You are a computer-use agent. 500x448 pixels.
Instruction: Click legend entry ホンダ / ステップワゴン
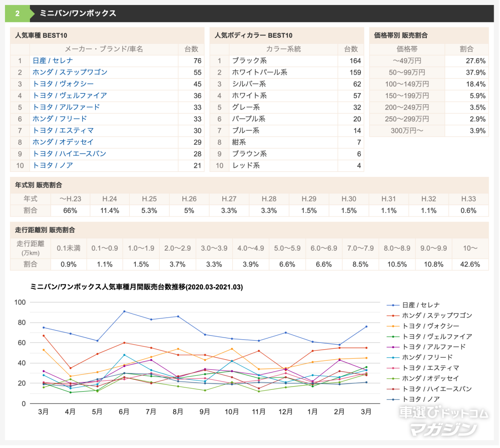point(429,316)
